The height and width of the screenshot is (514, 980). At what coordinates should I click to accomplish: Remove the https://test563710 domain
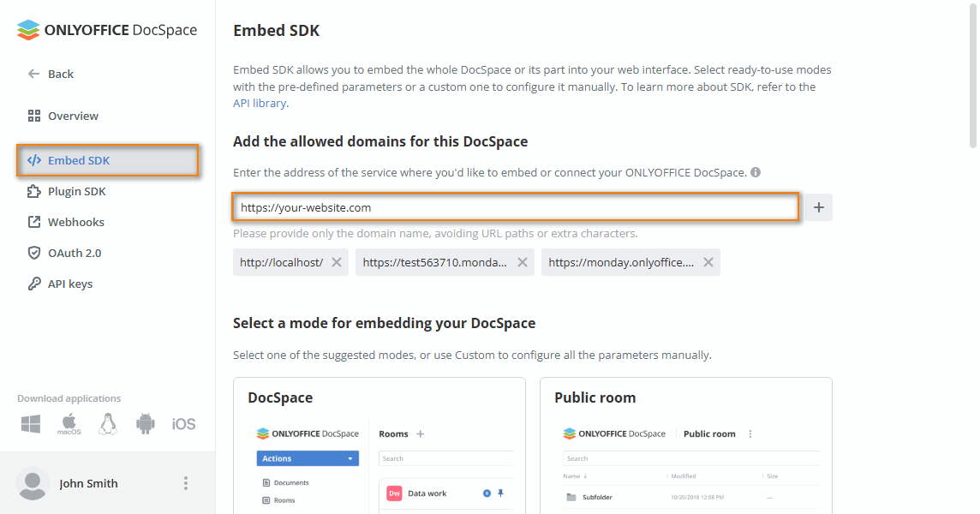[523, 263]
